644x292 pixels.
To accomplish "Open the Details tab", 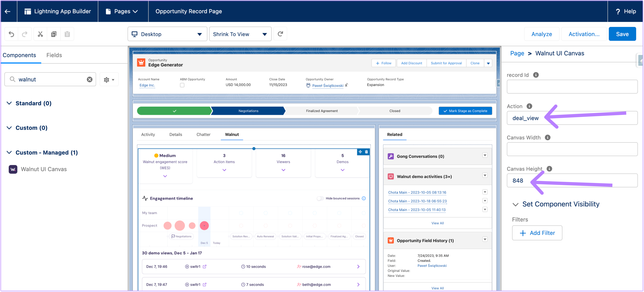I will click(176, 135).
